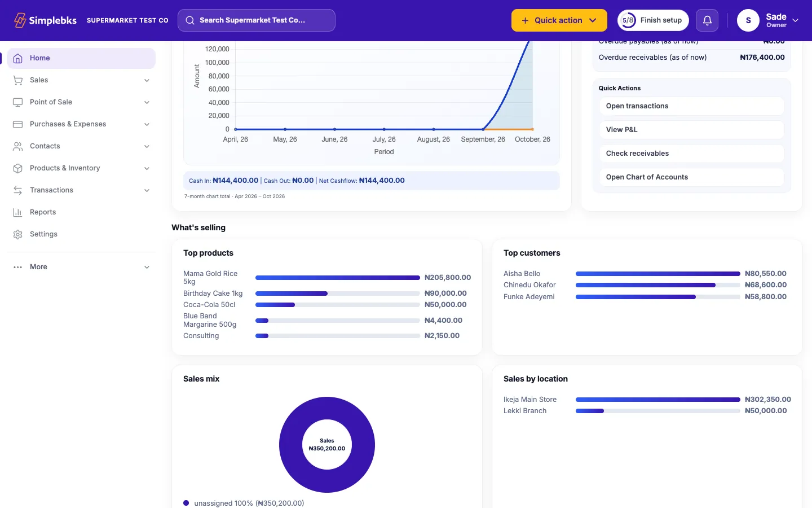Viewport: 812px width, 508px height.
Task: Click the Reports bar chart icon
Action: (18, 212)
